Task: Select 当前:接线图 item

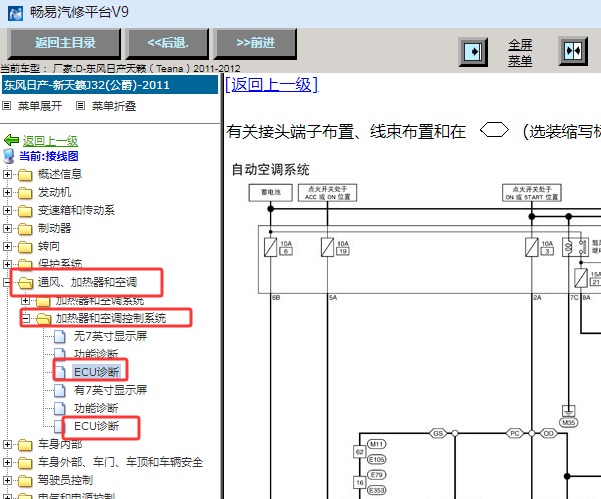Action: (x=49, y=156)
